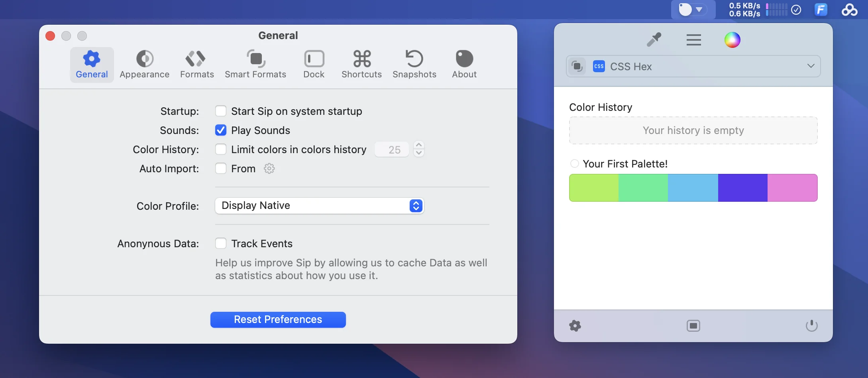Open the Formats preferences tab
This screenshot has height=378, width=868.
pos(197,65)
